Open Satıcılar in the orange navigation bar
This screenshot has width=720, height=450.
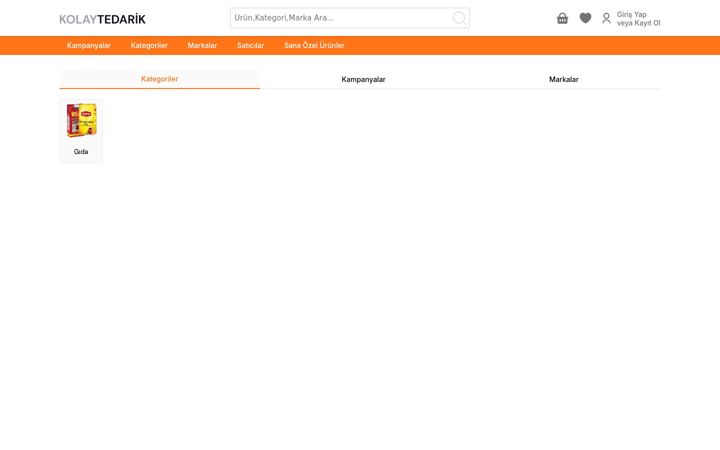[x=250, y=45]
